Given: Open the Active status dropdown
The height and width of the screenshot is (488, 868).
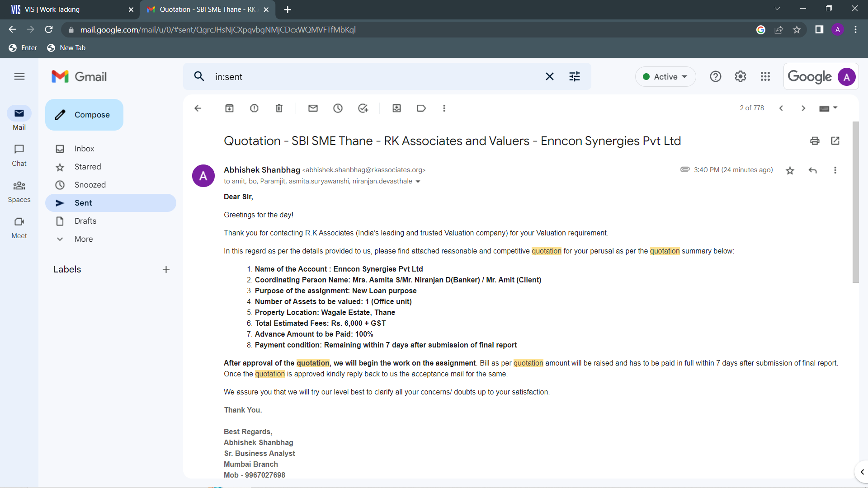Looking at the screenshot, I should [x=665, y=77].
